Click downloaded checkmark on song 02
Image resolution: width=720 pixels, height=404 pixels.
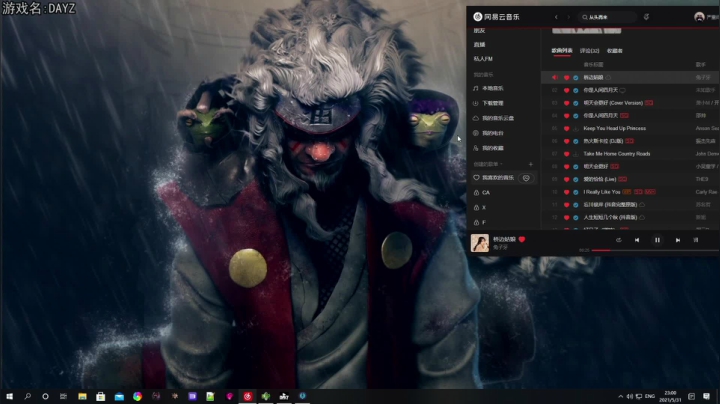[576, 90]
